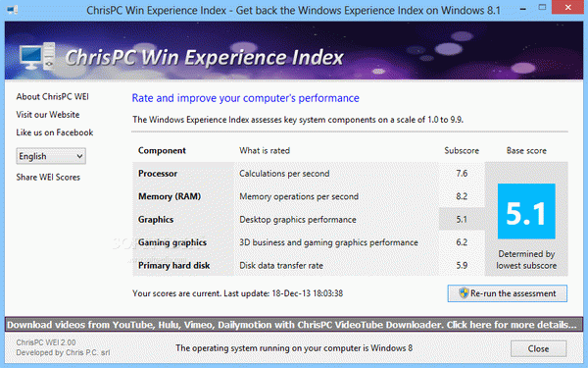This screenshot has width=588, height=368.
Task: Click the Close button at bottom
Action: click(x=538, y=348)
